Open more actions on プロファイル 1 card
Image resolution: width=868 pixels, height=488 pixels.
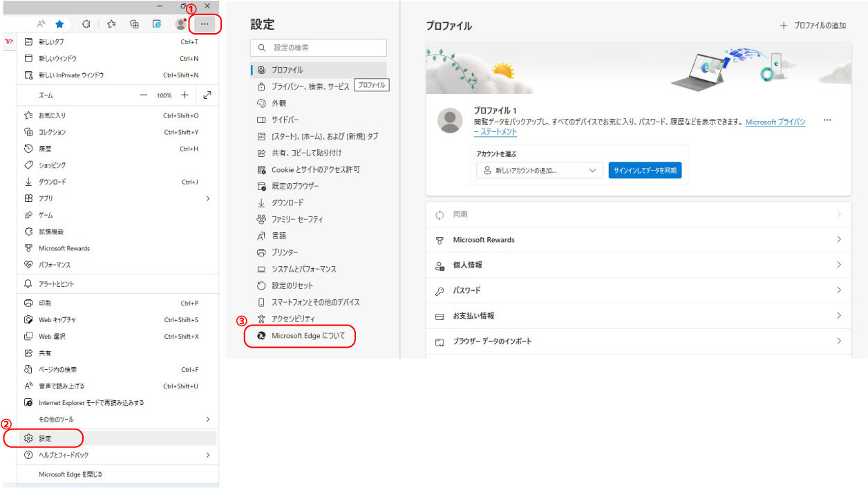(827, 119)
